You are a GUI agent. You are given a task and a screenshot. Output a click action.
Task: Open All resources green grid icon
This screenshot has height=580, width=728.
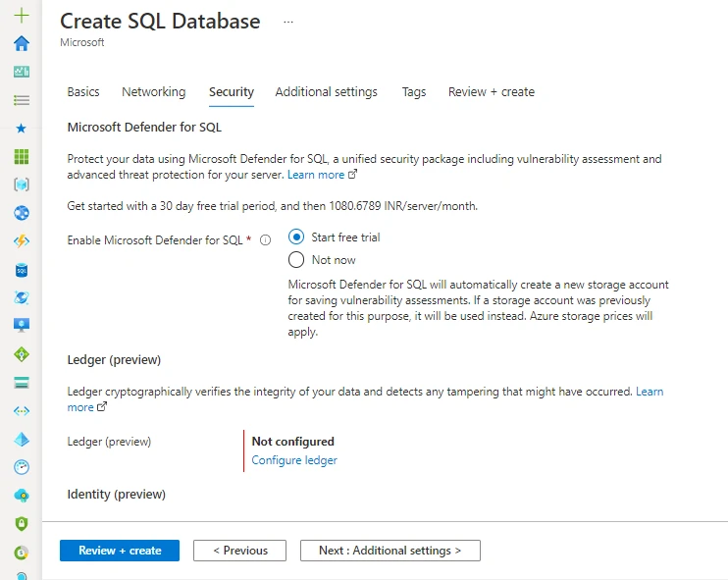click(x=22, y=156)
